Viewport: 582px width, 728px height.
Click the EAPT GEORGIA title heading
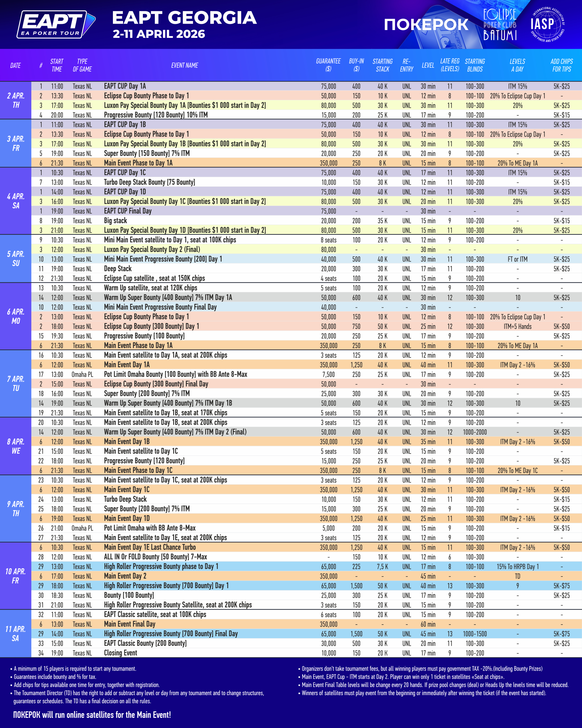[x=184, y=18]
